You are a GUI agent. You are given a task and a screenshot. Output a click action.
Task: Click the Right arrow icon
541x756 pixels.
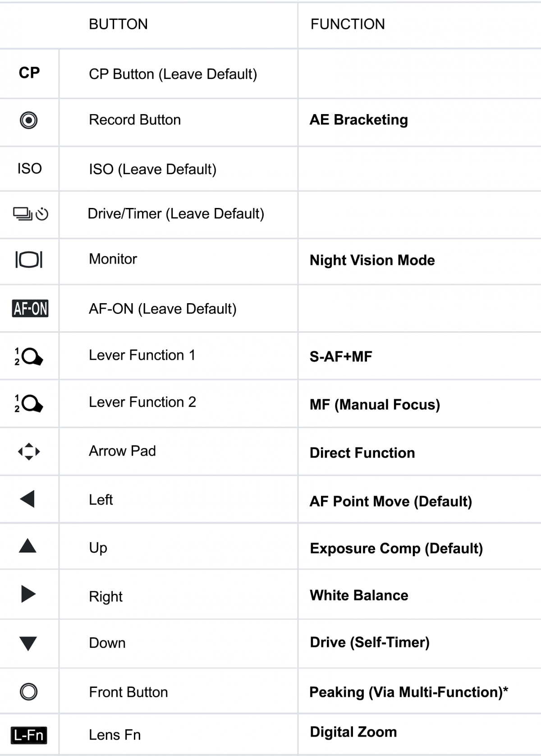click(x=28, y=594)
